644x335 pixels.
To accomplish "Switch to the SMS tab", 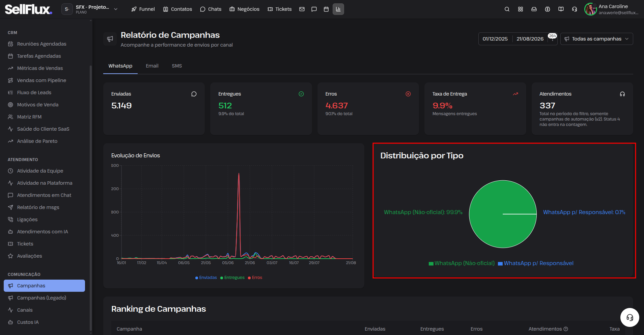I will 177,66.
